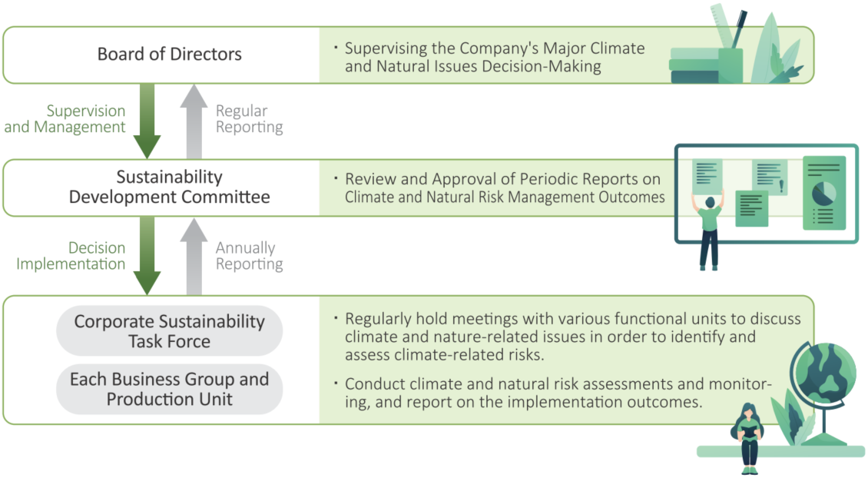Click the Regular Reporting label
Viewport: 868px width, 478px height.
point(249,118)
